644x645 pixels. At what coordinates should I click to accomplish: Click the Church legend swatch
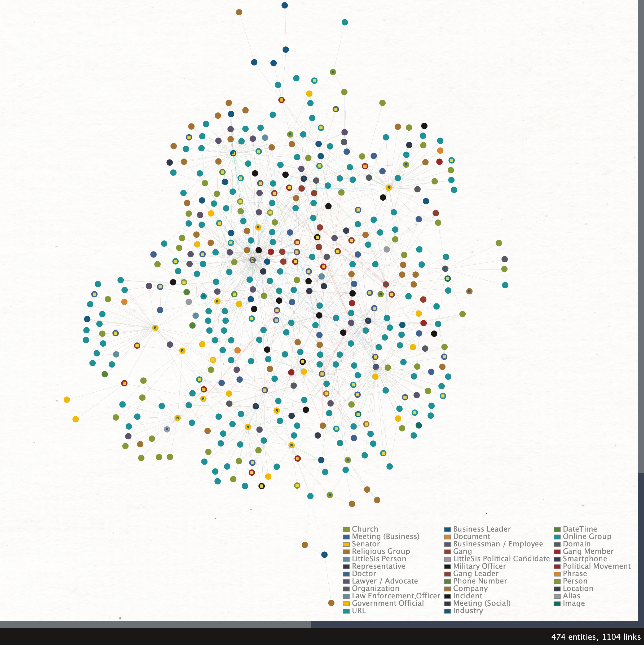click(x=346, y=529)
